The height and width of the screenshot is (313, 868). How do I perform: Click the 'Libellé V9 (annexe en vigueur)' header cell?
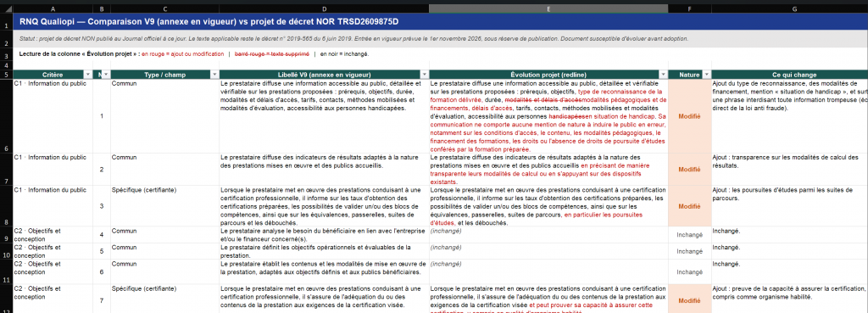click(x=324, y=75)
